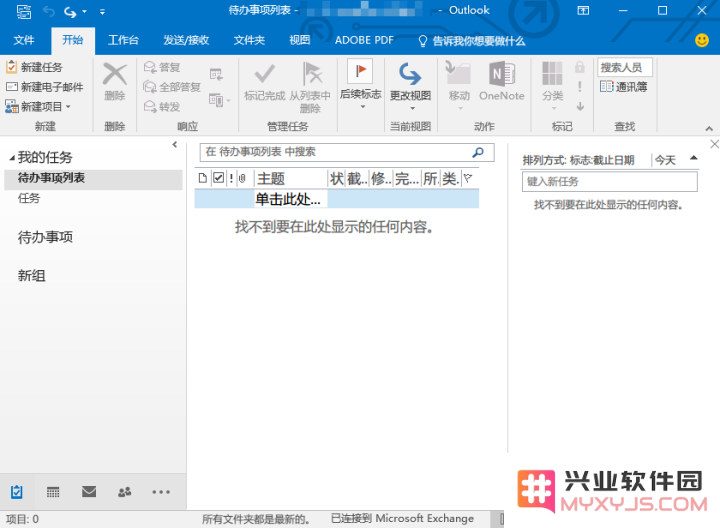The image size is (720, 528).
Task: Select 待办事项列表 in folder pane
Action: click(93, 178)
